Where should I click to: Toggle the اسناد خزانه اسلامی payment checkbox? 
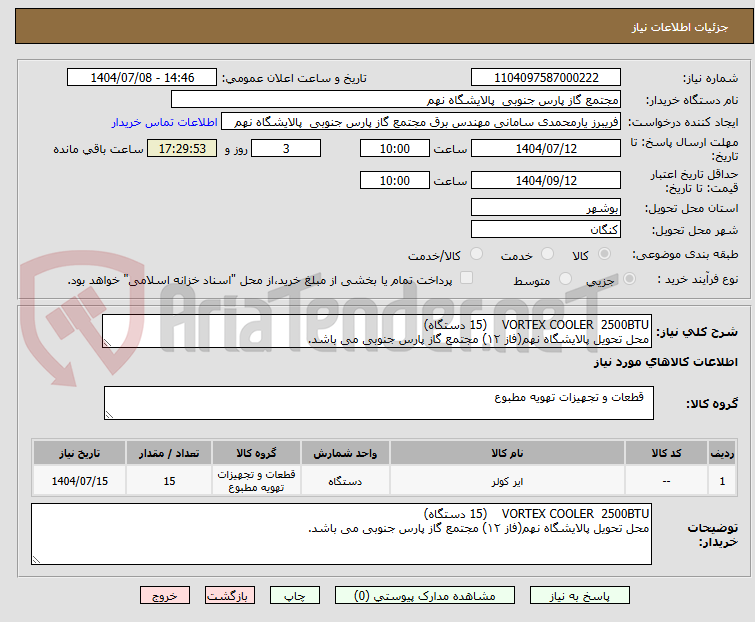[x=466, y=280]
